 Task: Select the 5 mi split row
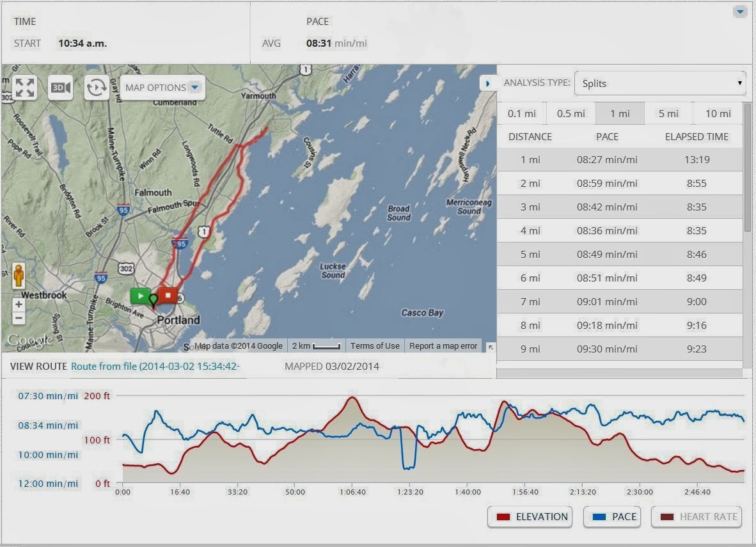point(620,254)
